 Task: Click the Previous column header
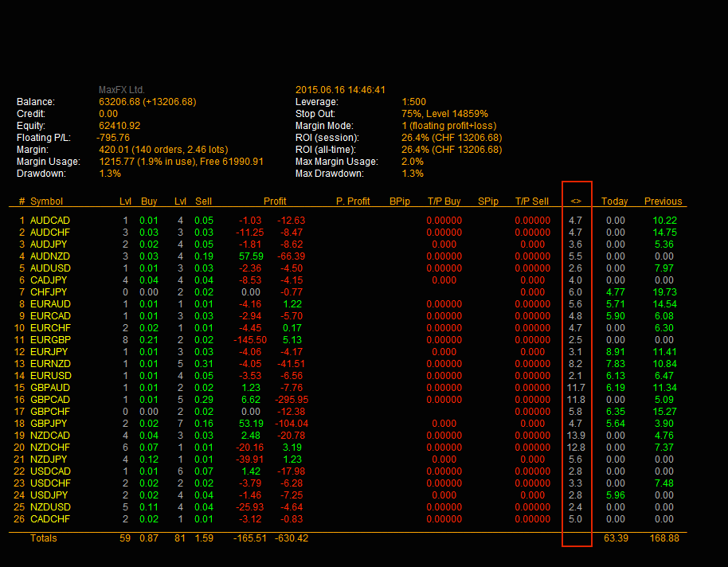pyautogui.click(x=663, y=201)
